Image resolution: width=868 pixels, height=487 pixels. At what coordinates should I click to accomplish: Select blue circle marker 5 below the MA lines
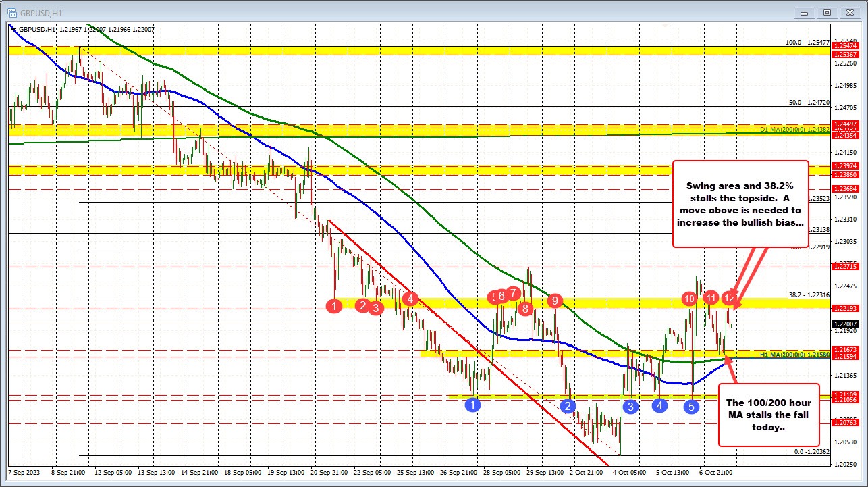(x=691, y=406)
